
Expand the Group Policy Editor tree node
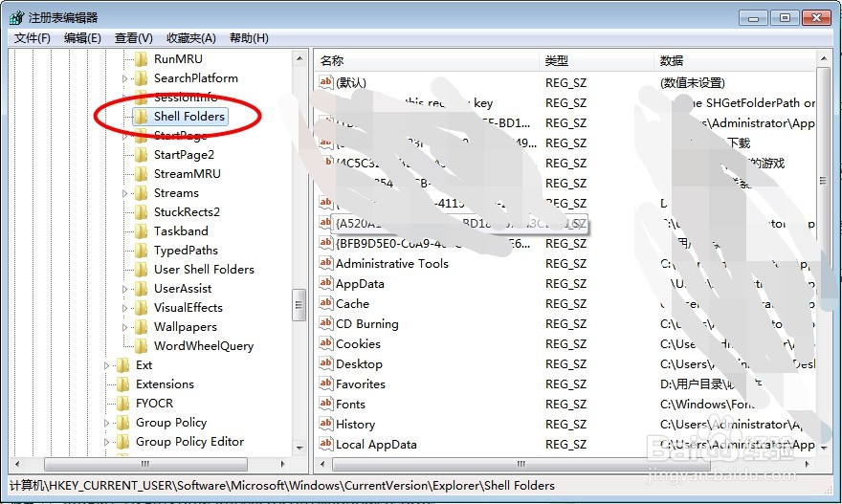(x=106, y=442)
